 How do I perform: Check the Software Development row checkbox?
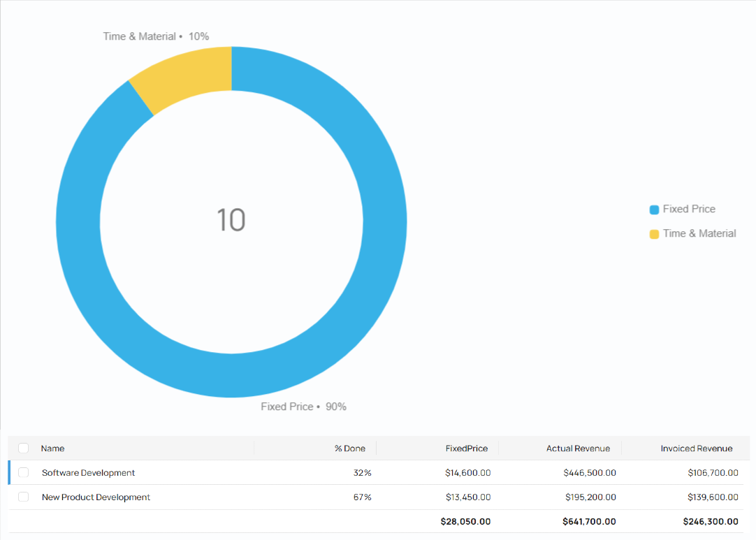(24, 473)
